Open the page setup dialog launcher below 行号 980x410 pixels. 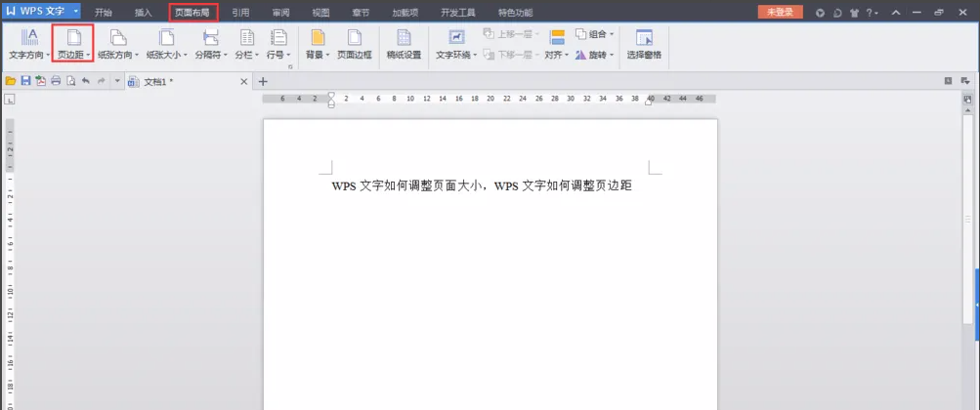(x=290, y=65)
